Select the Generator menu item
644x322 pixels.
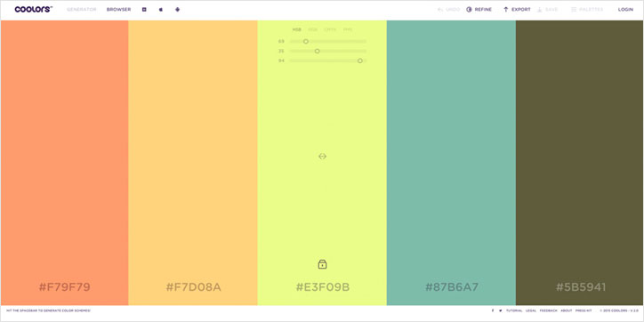click(x=82, y=10)
